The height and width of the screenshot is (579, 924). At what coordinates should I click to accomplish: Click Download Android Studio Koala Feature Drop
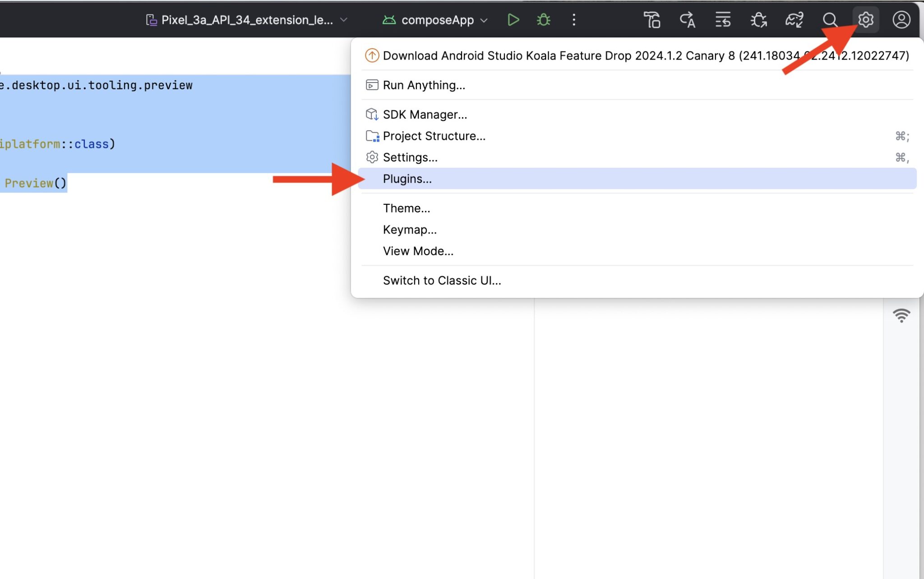click(587, 55)
